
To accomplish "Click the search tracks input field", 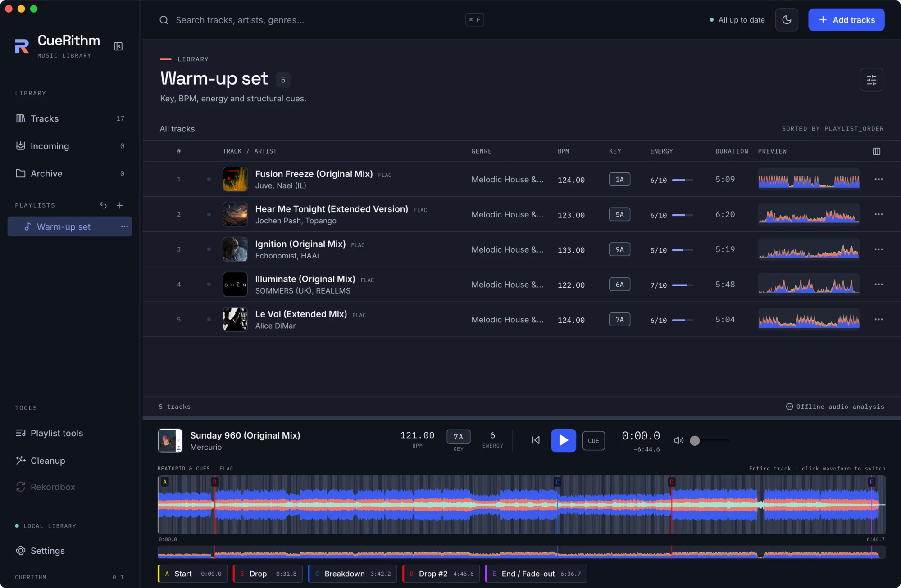I will [321, 20].
